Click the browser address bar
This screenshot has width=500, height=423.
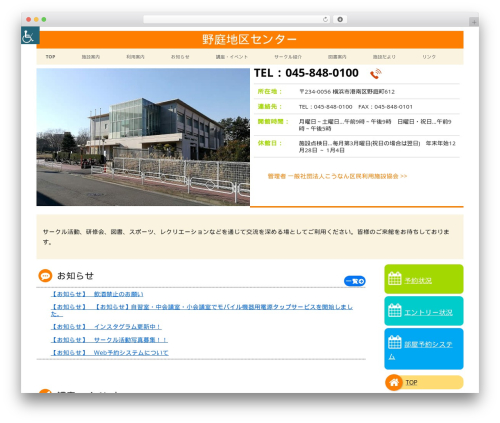pyautogui.click(x=236, y=19)
